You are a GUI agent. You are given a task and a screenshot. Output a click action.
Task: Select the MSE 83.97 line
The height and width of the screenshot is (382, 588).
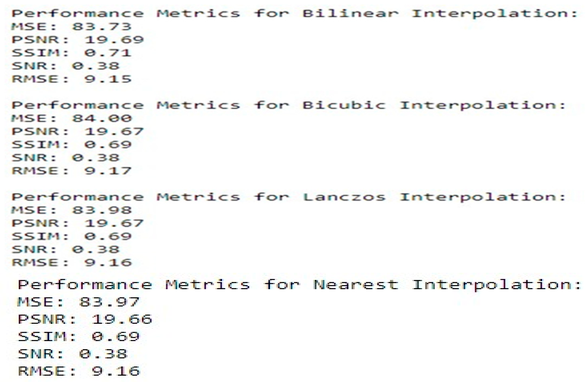click(78, 302)
